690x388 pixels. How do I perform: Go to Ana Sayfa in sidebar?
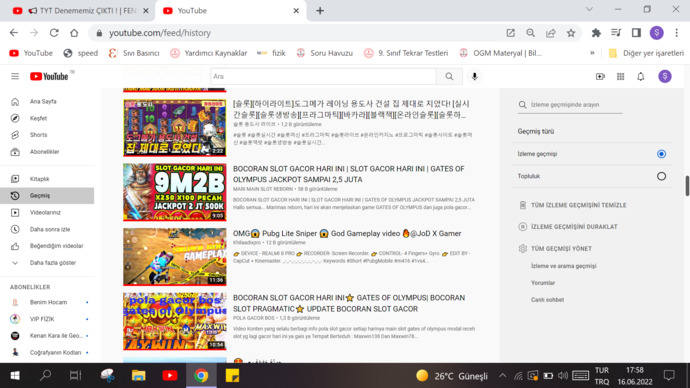click(x=47, y=102)
